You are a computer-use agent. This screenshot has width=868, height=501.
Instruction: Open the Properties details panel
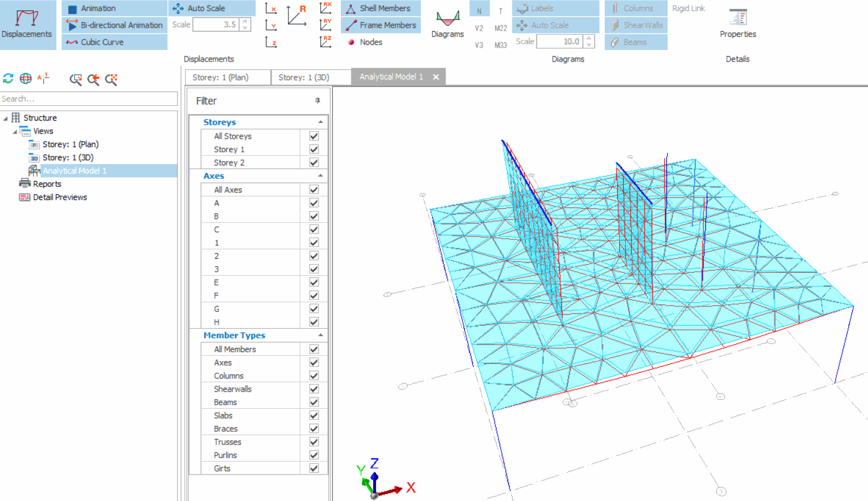click(738, 24)
